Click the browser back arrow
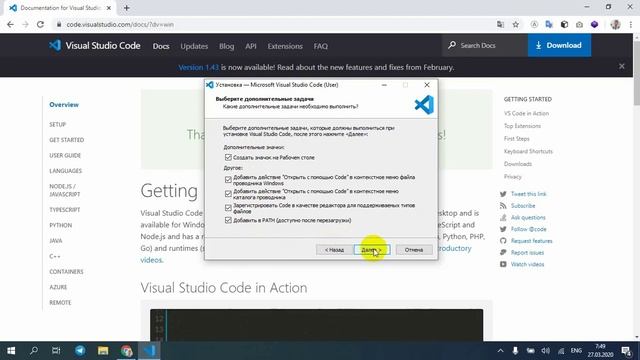The width and height of the screenshot is (640, 360). (10, 24)
